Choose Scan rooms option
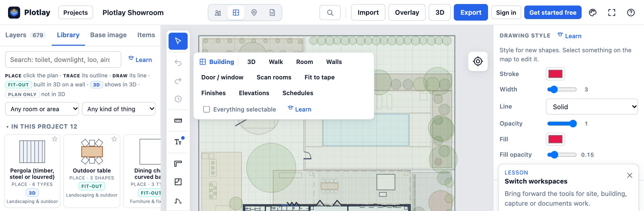644x211 pixels. tap(274, 77)
